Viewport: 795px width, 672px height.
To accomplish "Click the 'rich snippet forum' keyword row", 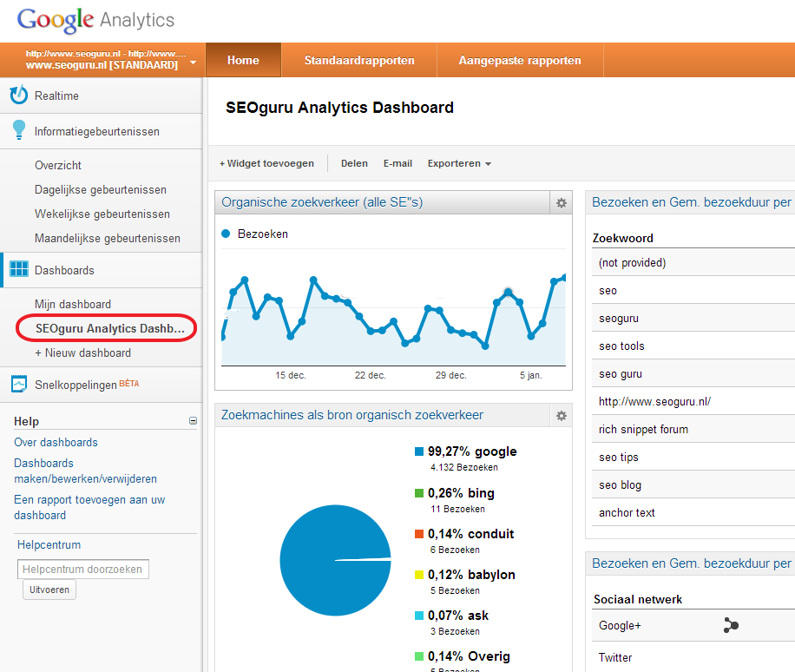I will click(693, 430).
